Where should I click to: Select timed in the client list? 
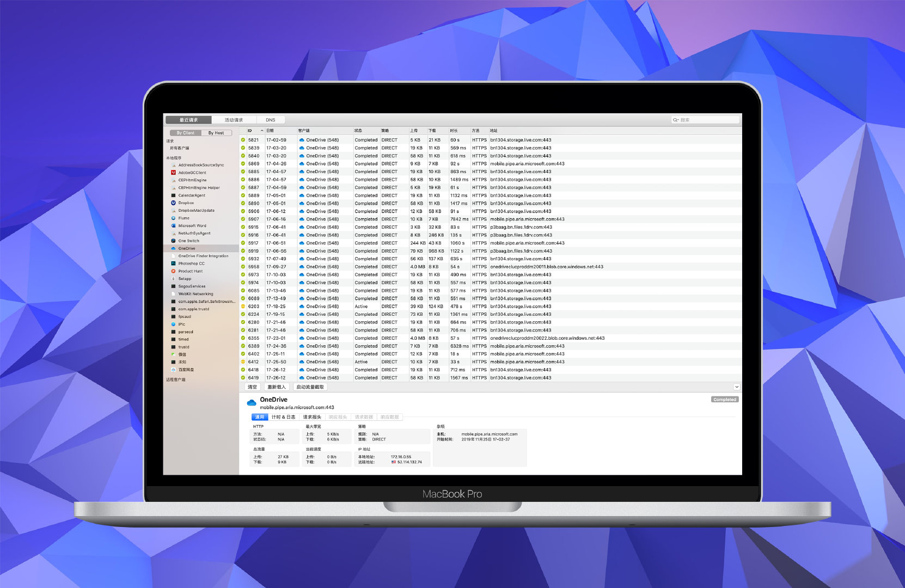(184, 340)
